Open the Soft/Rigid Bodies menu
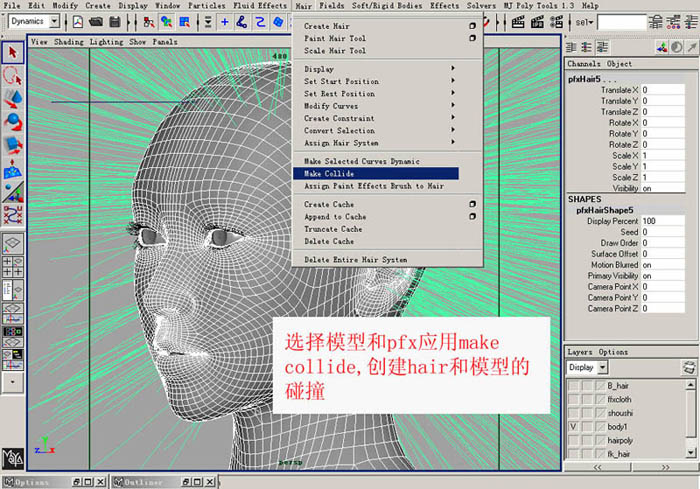700x489 pixels. click(387, 6)
